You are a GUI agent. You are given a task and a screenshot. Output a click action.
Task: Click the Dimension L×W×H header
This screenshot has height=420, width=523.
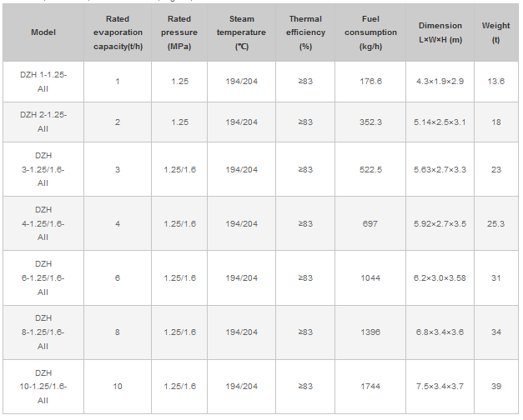(440, 32)
